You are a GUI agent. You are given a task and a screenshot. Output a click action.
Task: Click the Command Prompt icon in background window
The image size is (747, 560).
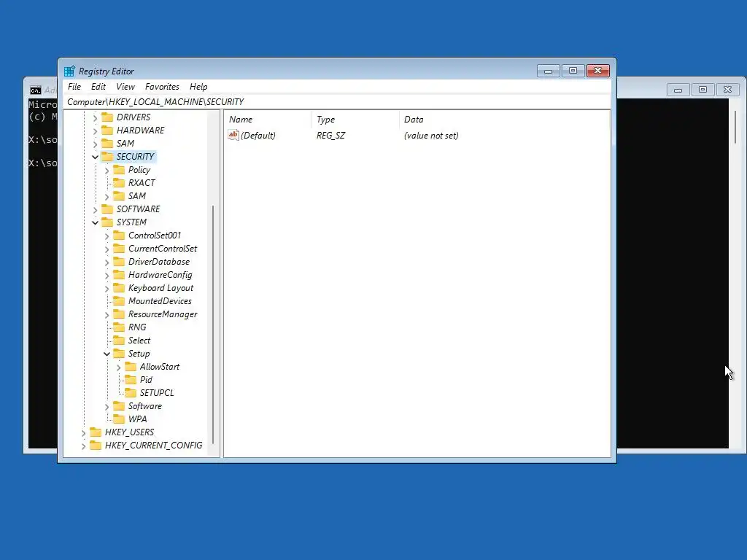click(x=35, y=90)
